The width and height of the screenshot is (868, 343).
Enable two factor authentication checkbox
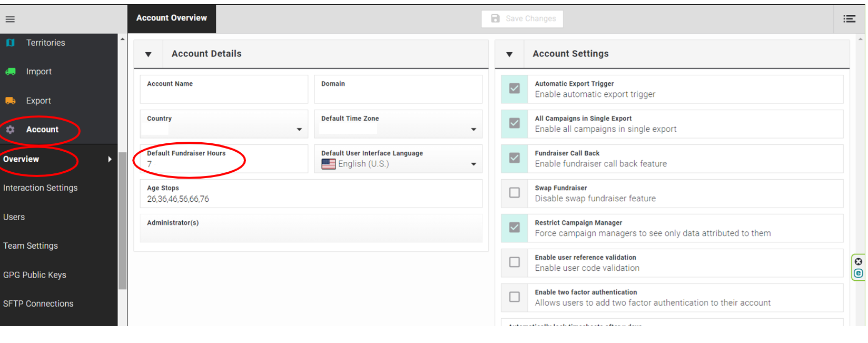515,297
